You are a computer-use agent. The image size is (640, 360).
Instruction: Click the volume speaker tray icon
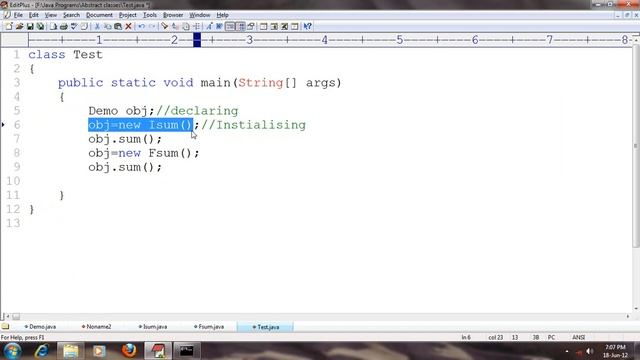coord(589,351)
